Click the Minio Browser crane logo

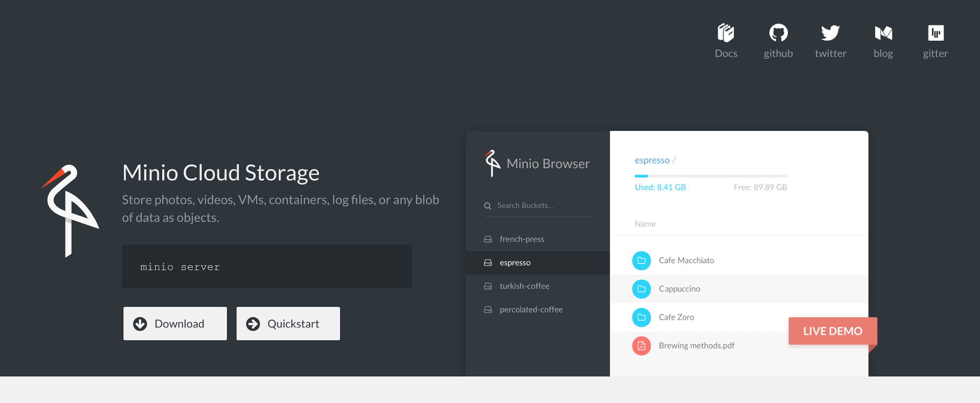pos(492,163)
